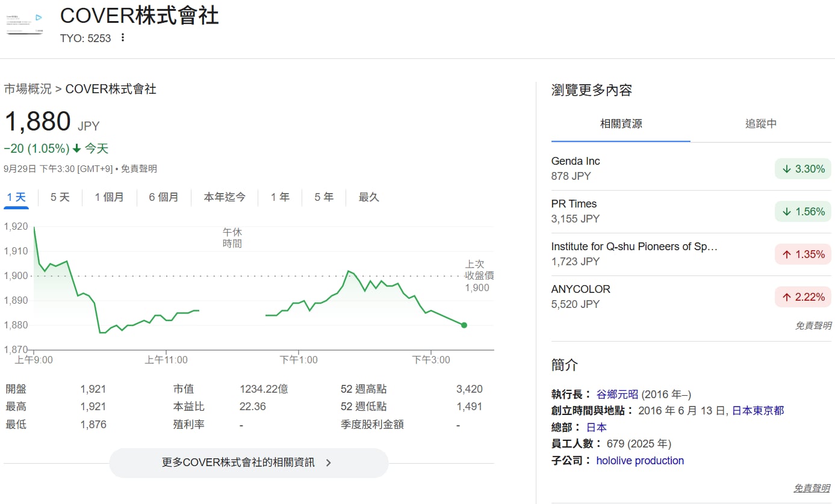Open the ad thumbnail at top left
Screen dimensions: 835x504
[25, 24]
